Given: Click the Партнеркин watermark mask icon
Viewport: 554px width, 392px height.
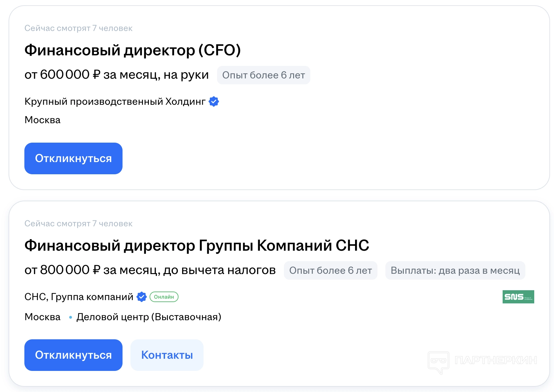Looking at the screenshot, I should (438, 361).
